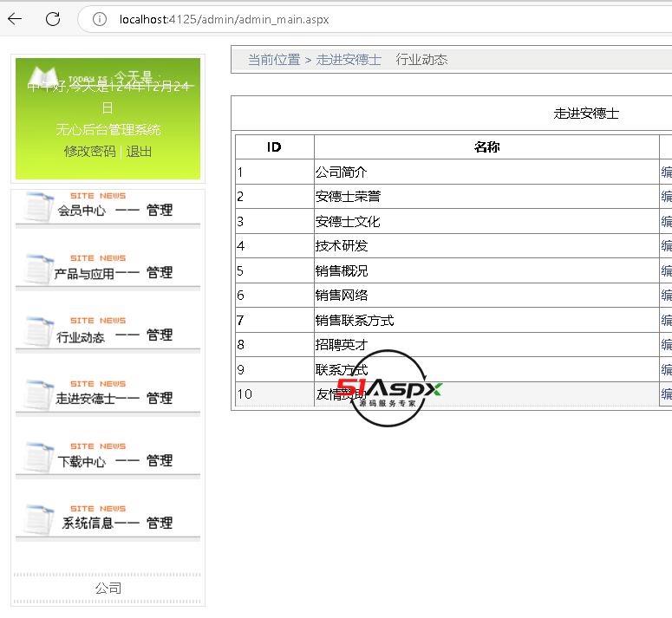Select the 技术研发 name cell
Image resolution: width=672 pixels, height=618 pixels.
tap(486, 246)
